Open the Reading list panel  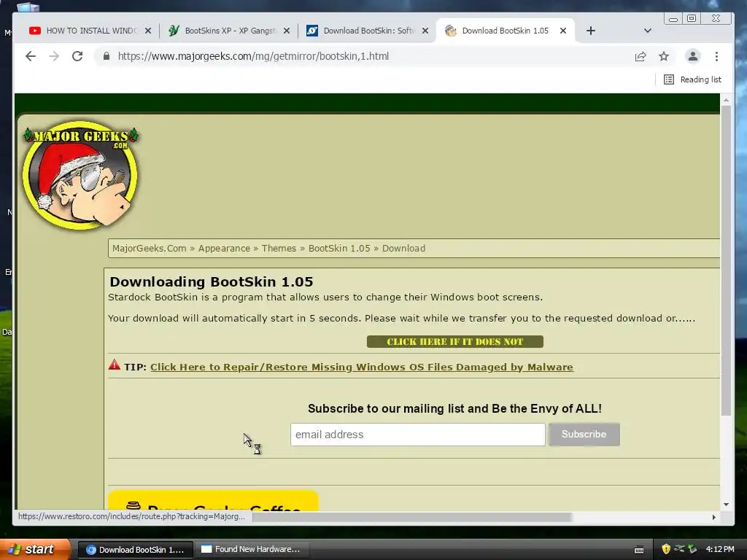pos(692,79)
